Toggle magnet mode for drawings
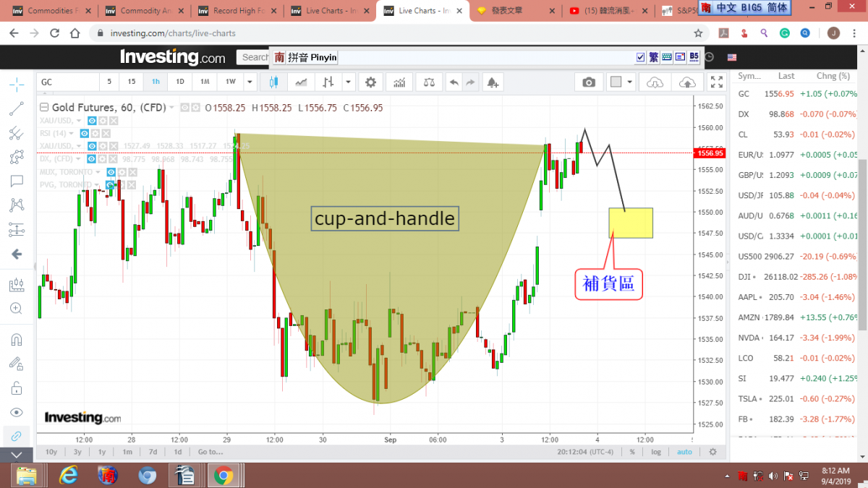 [x=16, y=339]
